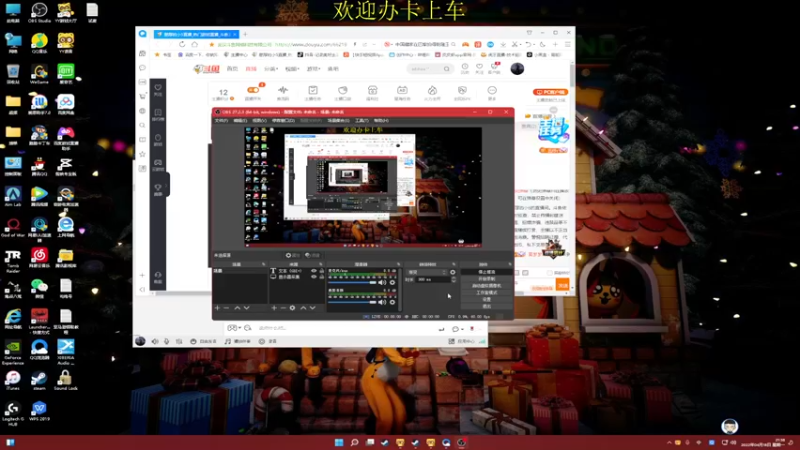Open the follow heart in dark sidebar

pyautogui.click(x=158, y=88)
